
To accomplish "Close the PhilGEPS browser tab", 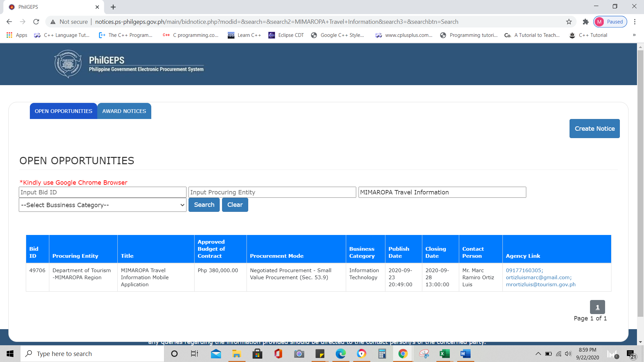I will (97, 7).
